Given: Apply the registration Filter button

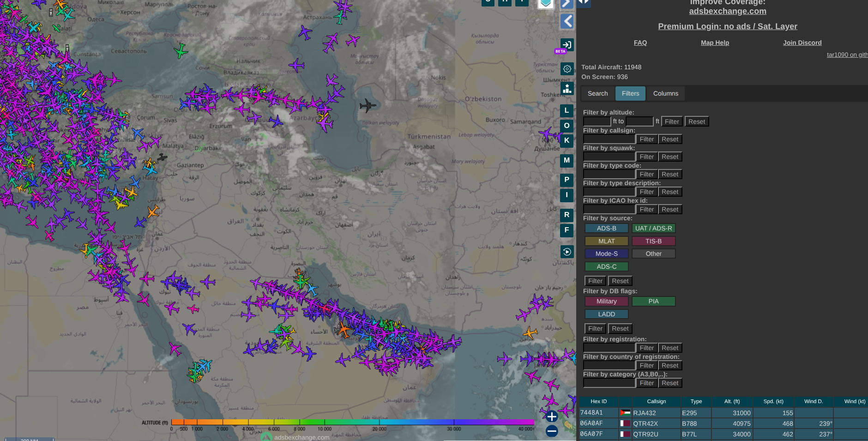Looking at the screenshot, I should pos(646,348).
